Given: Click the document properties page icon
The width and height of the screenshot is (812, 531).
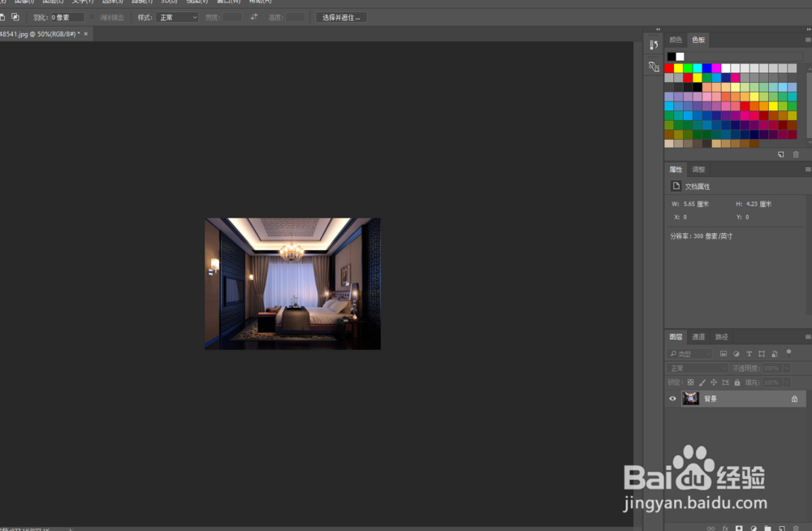Looking at the screenshot, I should point(676,185).
